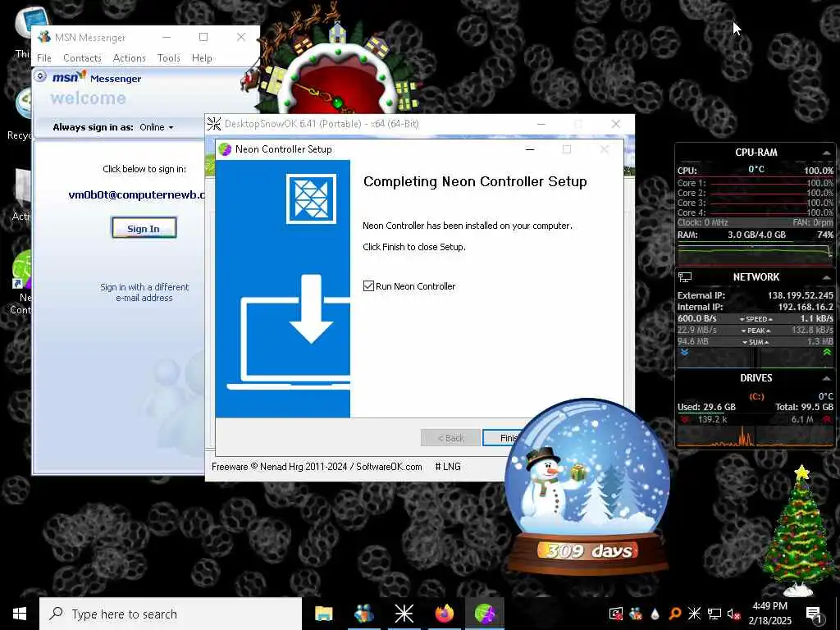
Task: Open File Explorer from the taskbar
Action: (323, 614)
